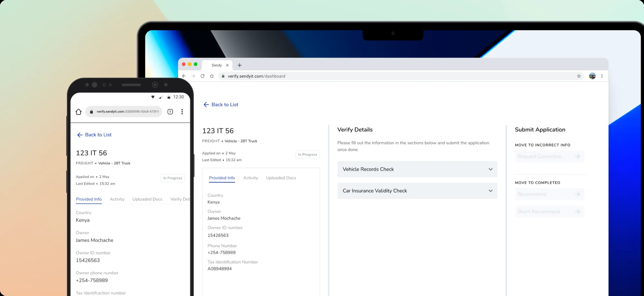
Task: Open a new tab with plus icon
Action: pos(240,65)
